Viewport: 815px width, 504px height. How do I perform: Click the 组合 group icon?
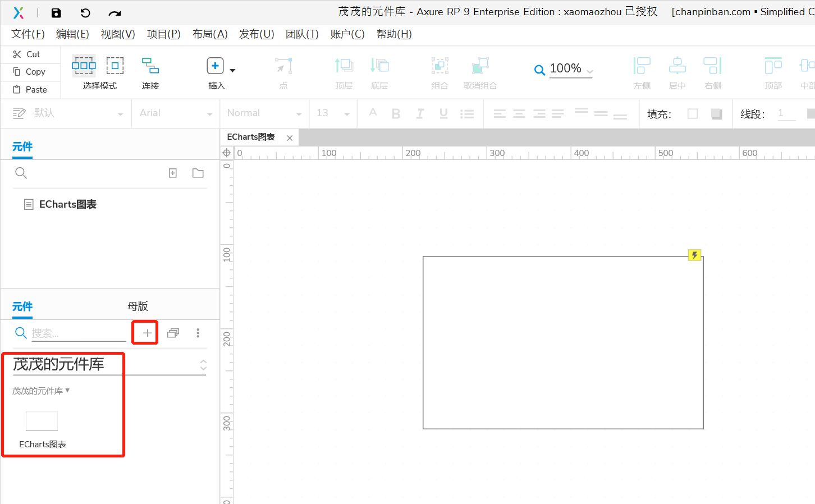pos(440,66)
